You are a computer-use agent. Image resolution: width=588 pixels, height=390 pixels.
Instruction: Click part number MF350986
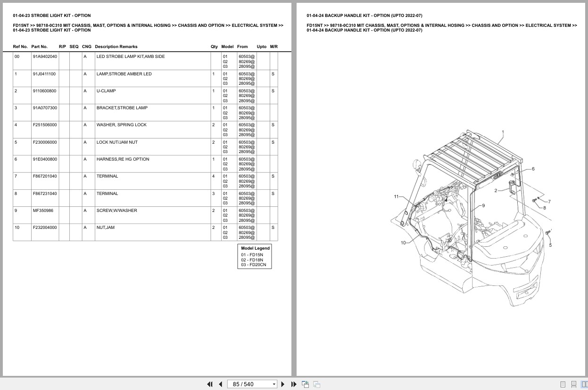click(x=43, y=211)
